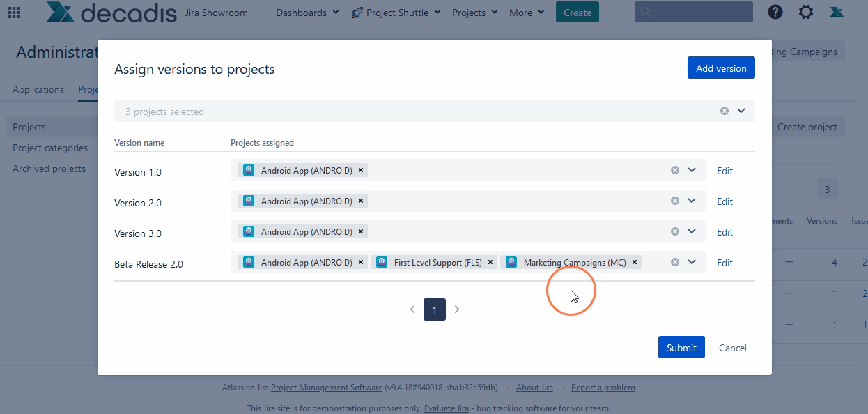868x414 pixels.
Task: Open the Jira administration gear icon
Action: click(805, 11)
